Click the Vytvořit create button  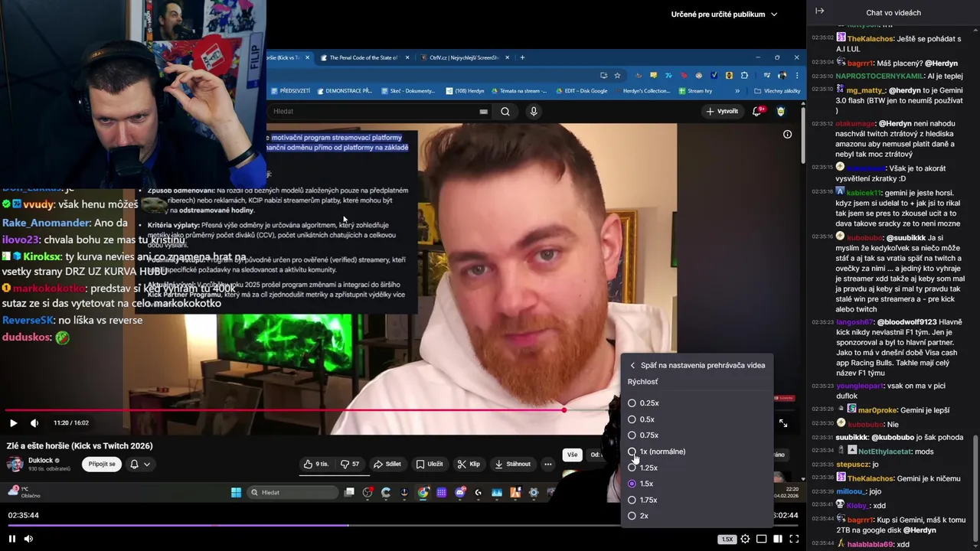click(x=722, y=111)
